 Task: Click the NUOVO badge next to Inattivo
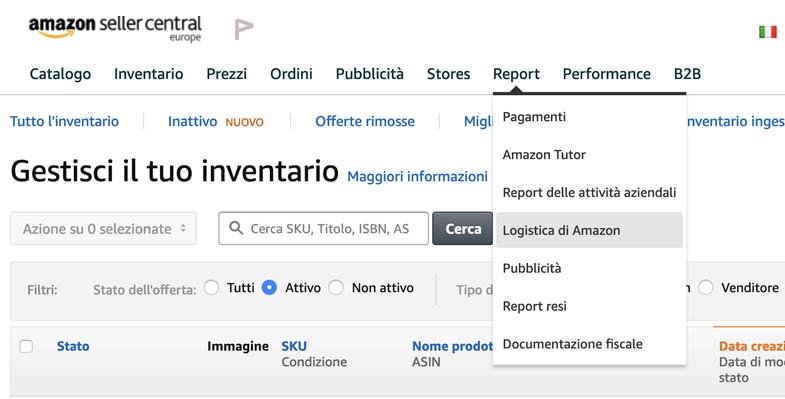point(244,122)
